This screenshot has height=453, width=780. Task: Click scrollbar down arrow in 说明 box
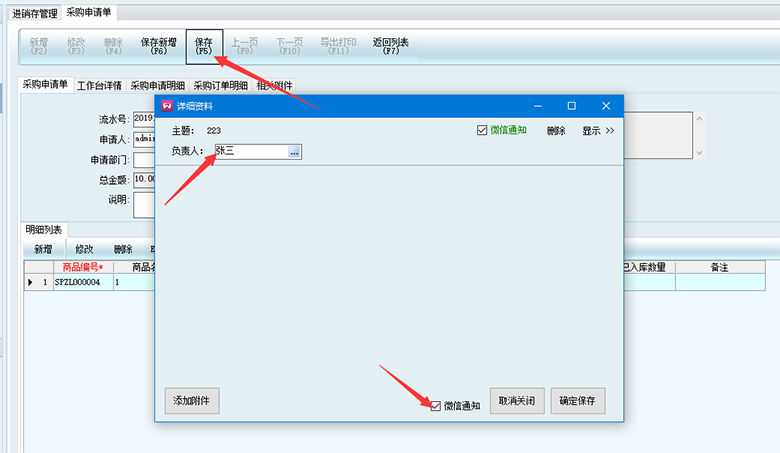click(x=698, y=153)
